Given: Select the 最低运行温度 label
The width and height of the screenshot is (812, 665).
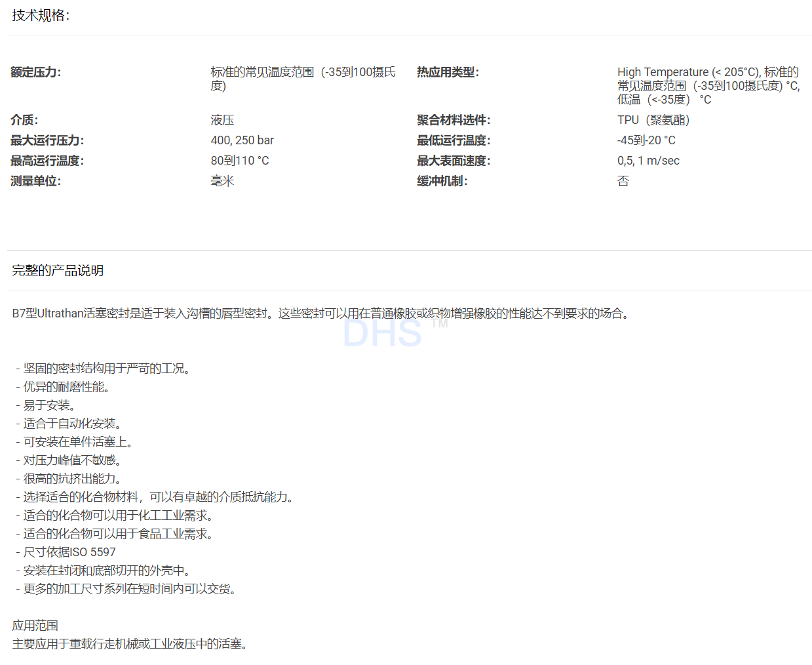Looking at the screenshot, I should coord(454,140).
